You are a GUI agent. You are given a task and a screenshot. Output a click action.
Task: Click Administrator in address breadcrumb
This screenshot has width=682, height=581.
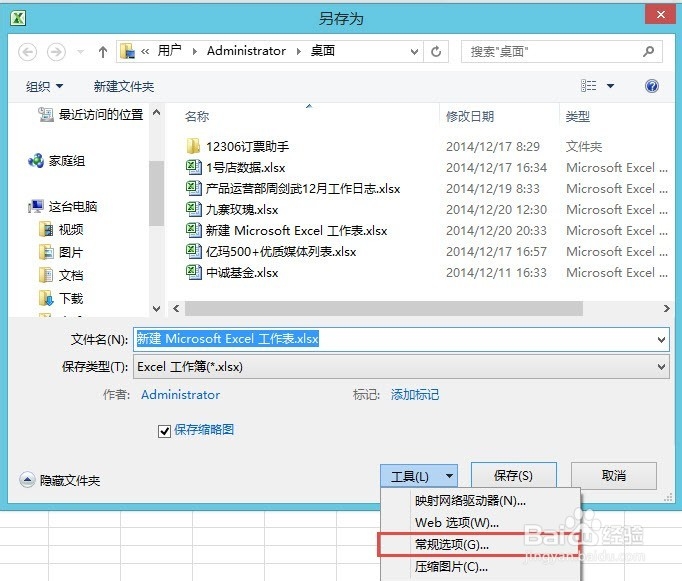coord(246,51)
